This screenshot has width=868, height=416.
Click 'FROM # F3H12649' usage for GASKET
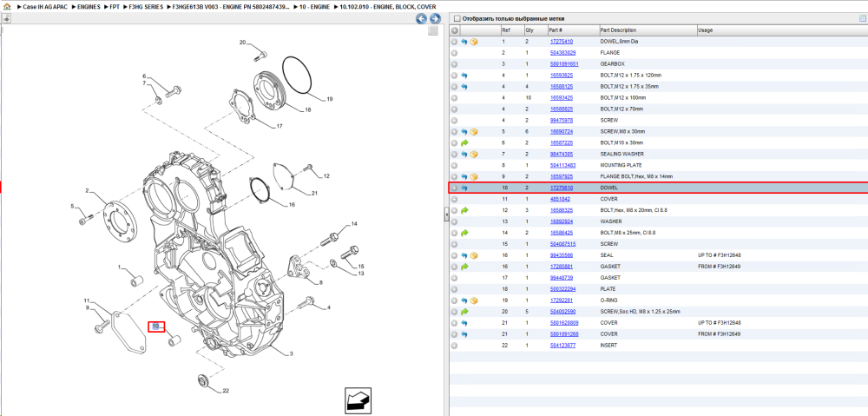pyautogui.click(x=720, y=267)
